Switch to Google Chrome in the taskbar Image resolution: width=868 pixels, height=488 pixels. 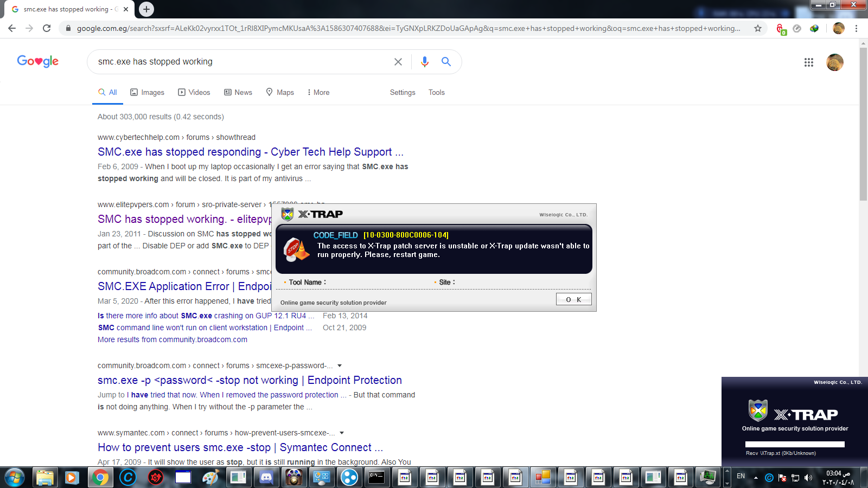[100, 478]
